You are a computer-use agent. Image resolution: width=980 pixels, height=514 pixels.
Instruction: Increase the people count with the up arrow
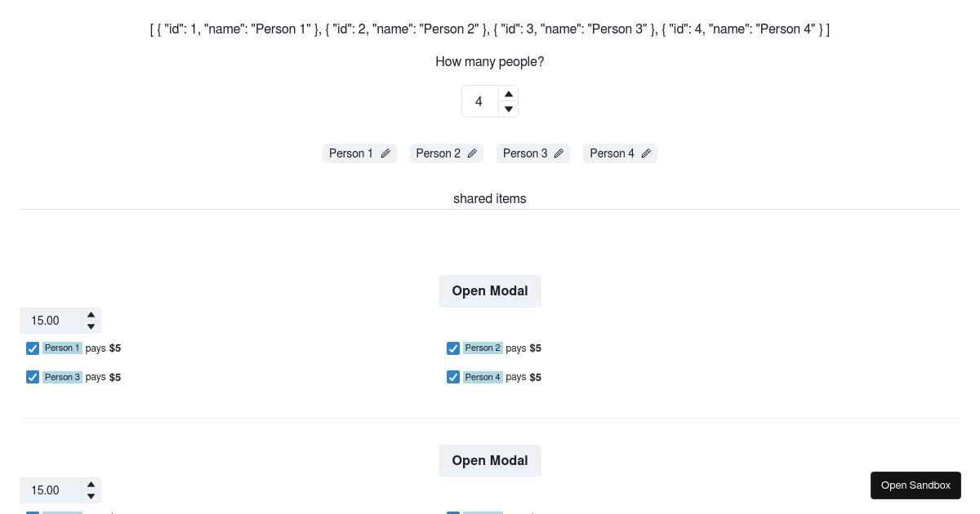[x=508, y=93]
